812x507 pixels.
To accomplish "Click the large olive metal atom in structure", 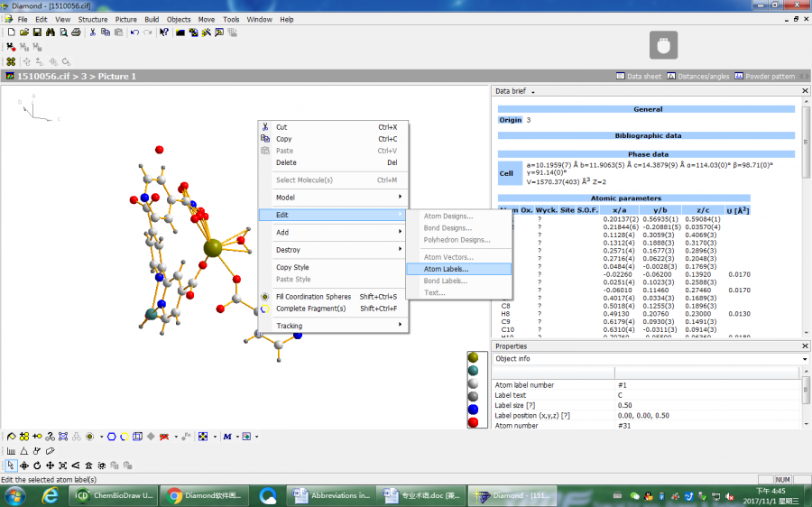I will click(x=212, y=248).
